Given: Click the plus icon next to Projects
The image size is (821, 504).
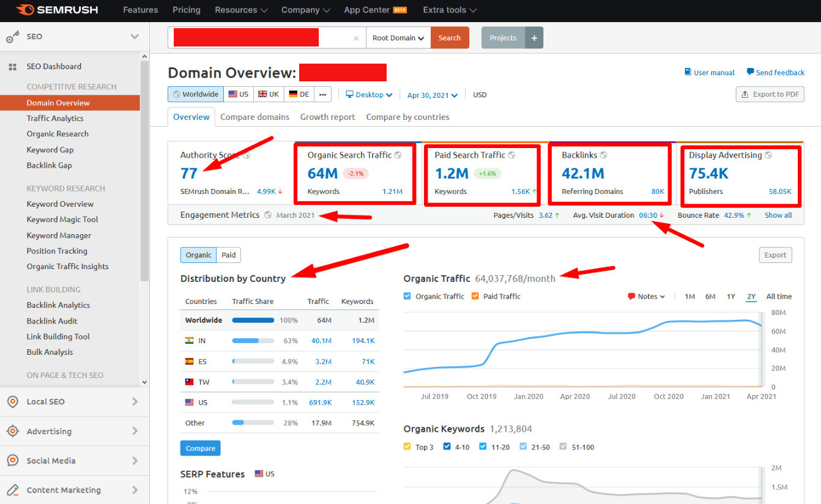Looking at the screenshot, I should click(534, 38).
